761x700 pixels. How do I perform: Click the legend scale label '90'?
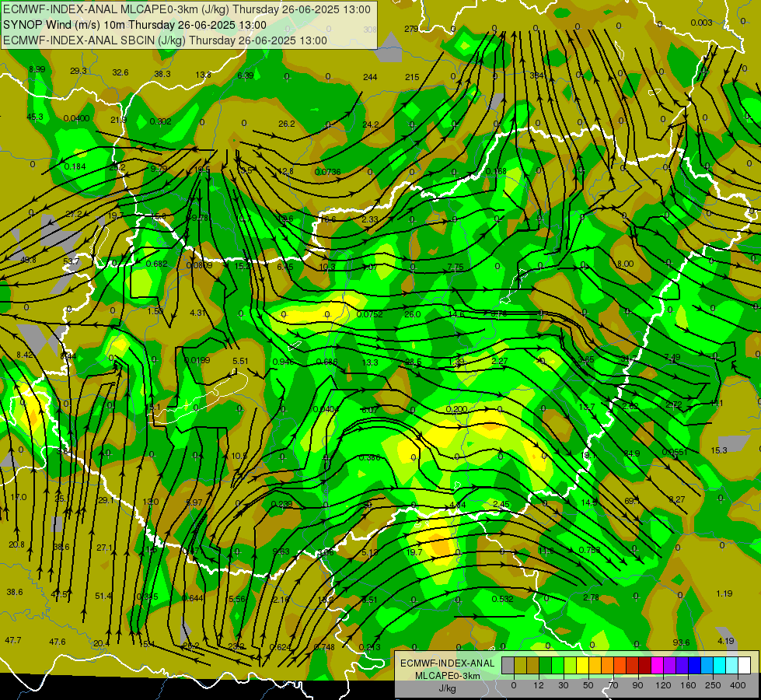pyautogui.click(x=637, y=685)
